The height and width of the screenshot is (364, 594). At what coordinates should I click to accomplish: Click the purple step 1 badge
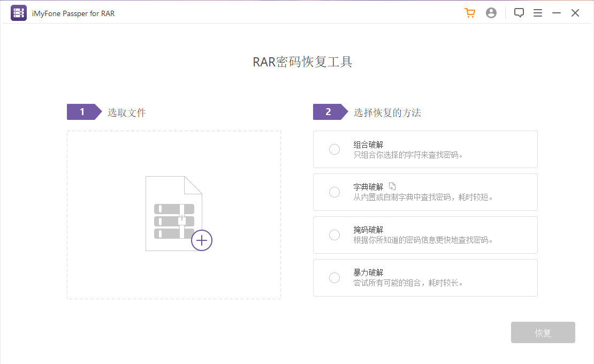(83, 112)
